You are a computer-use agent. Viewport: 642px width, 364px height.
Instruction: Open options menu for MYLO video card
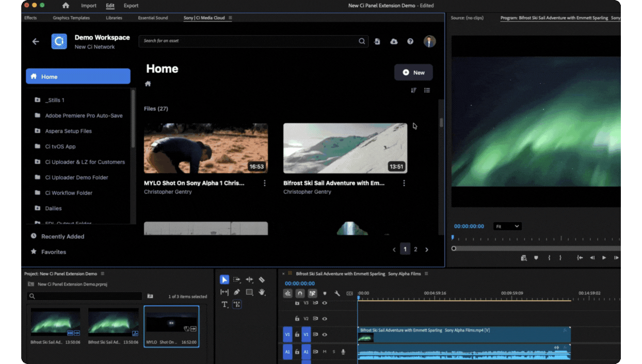[265, 183]
